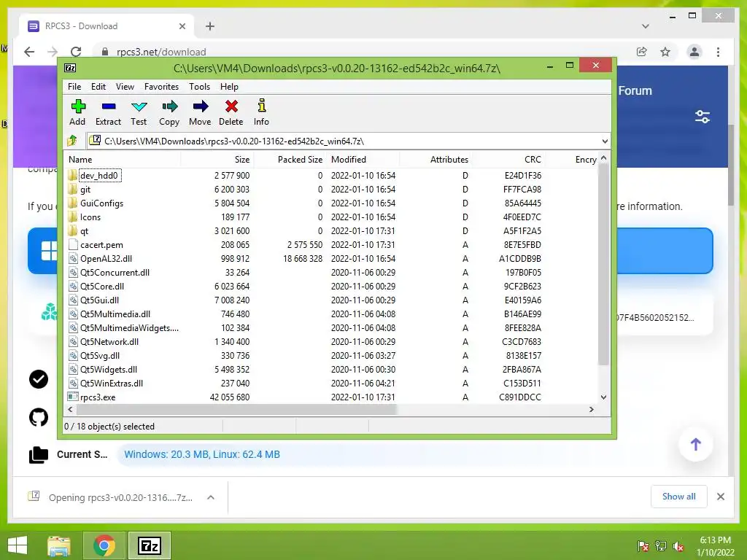Reload the Chrome page
The image size is (747, 560).
tap(76, 52)
